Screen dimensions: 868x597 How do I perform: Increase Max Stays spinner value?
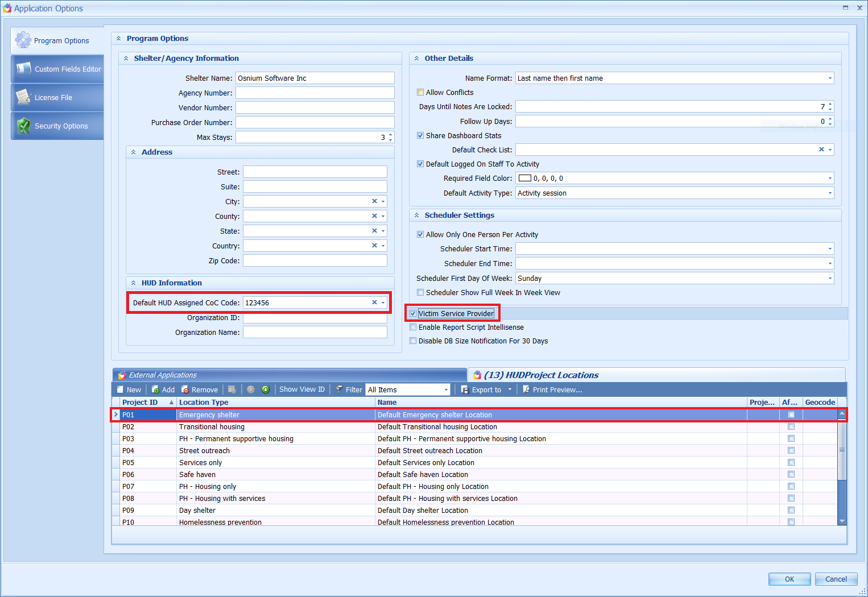pos(390,135)
